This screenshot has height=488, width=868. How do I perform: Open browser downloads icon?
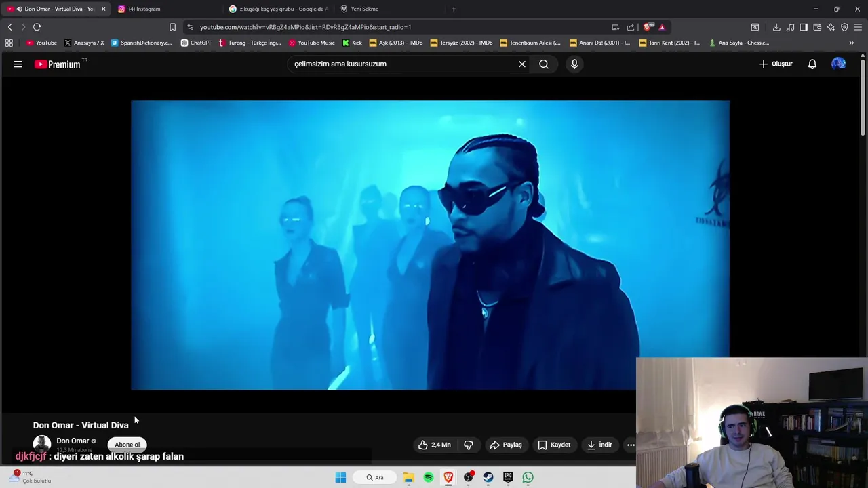[x=776, y=27]
